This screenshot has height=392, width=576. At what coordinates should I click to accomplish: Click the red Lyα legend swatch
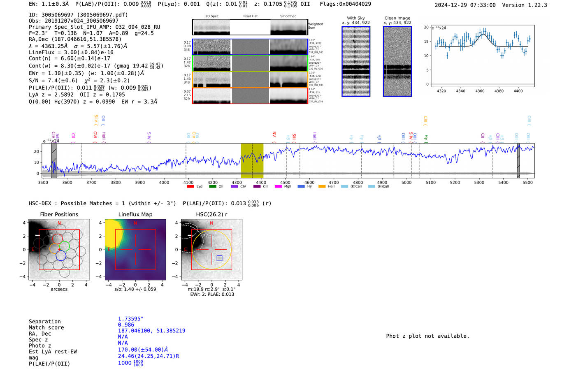190,186
